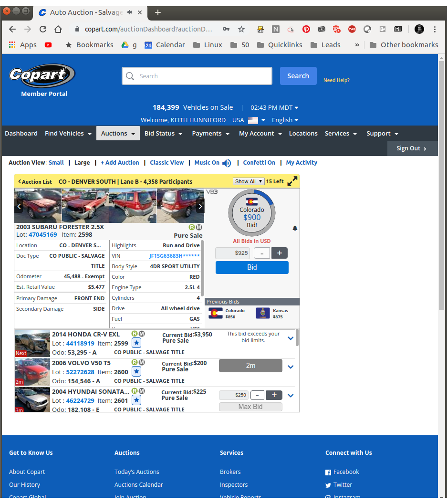Screen dimensions: 447x504
Task: Click the Copart logo
Action: coord(42,75)
